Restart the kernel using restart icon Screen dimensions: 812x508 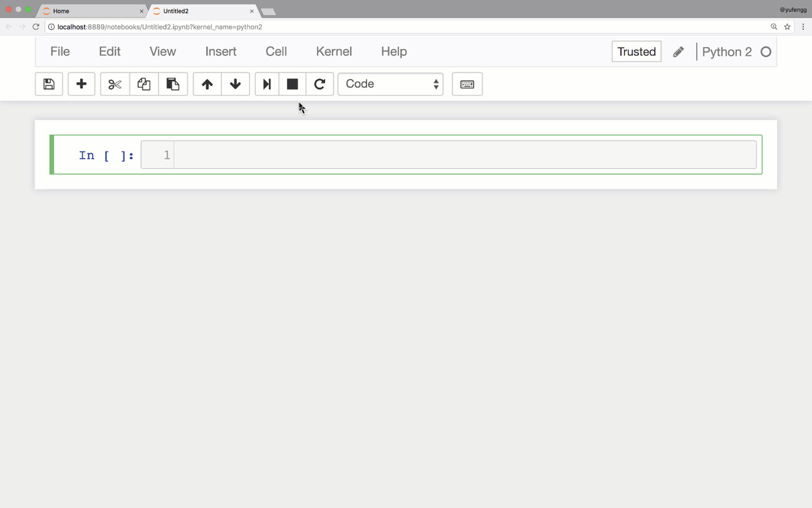tap(320, 83)
